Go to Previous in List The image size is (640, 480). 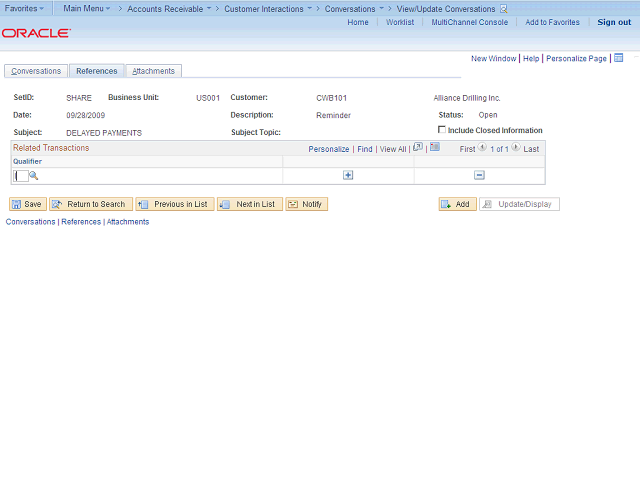[175, 204]
